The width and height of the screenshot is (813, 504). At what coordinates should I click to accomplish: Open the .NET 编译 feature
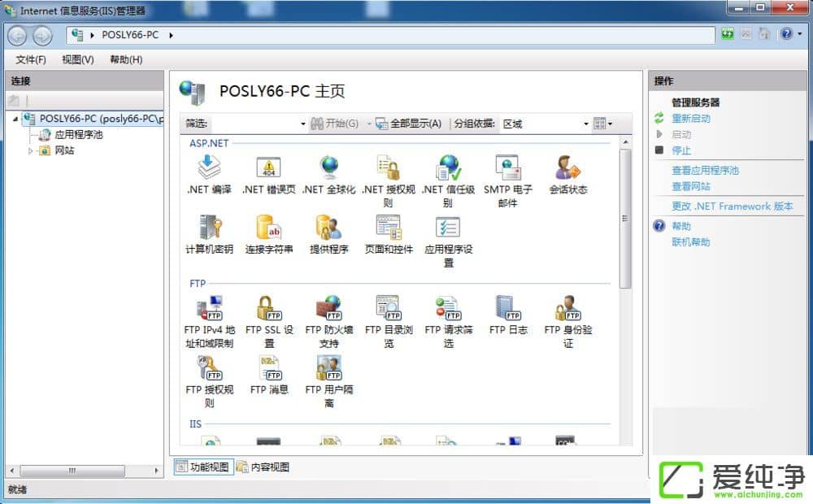(x=209, y=175)
